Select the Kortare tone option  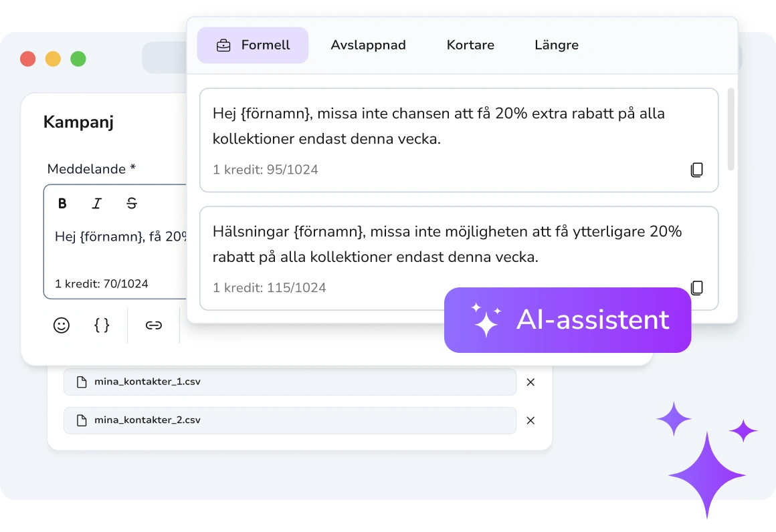pos(470,45)
